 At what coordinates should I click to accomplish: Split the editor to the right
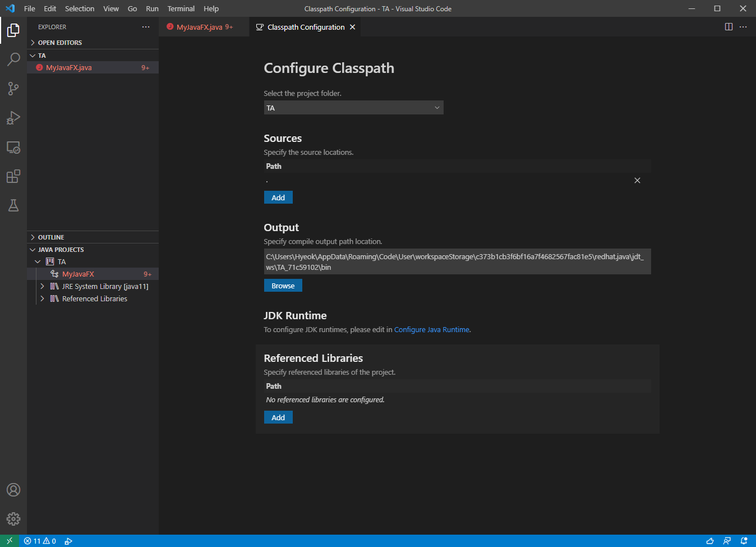click(x=729, y=27)
